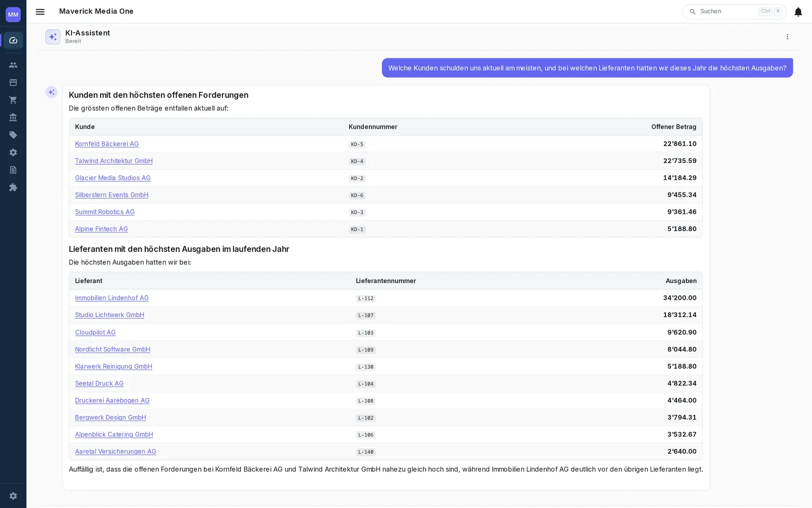812x508 pixels.
Task: Click the Offener Betrag column header
Action: coord(673,127)
